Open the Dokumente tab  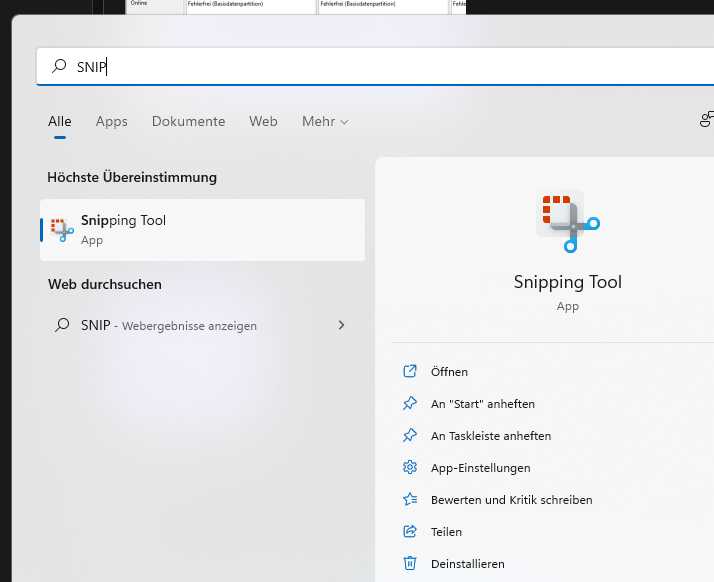(189, 122)
